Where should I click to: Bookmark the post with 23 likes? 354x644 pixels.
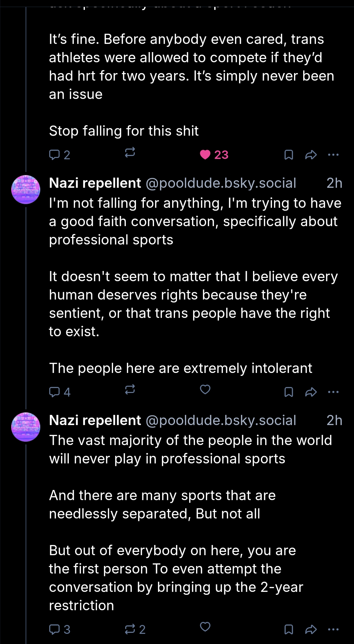(288, 155)
